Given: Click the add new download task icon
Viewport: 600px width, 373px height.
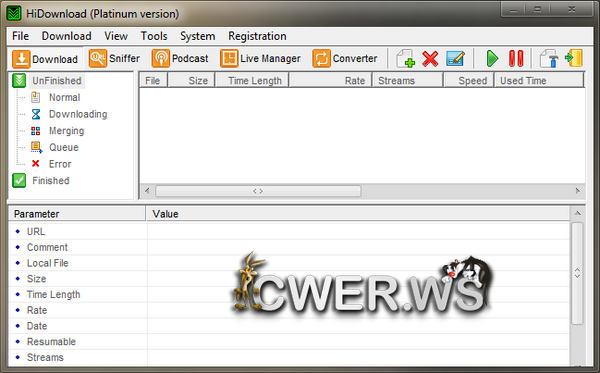Looking at the screenshot, I should [405, 59].
